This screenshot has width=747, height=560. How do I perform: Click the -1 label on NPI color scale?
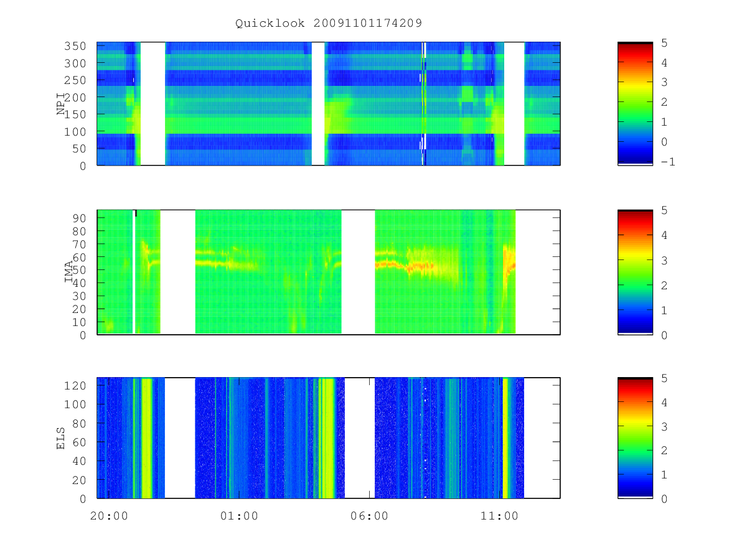(668, 162)
